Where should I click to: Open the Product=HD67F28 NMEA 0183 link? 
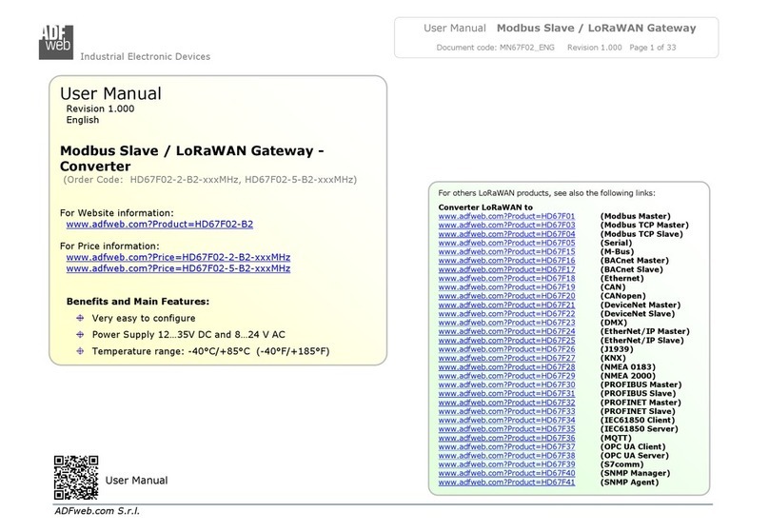coord(506,366)
